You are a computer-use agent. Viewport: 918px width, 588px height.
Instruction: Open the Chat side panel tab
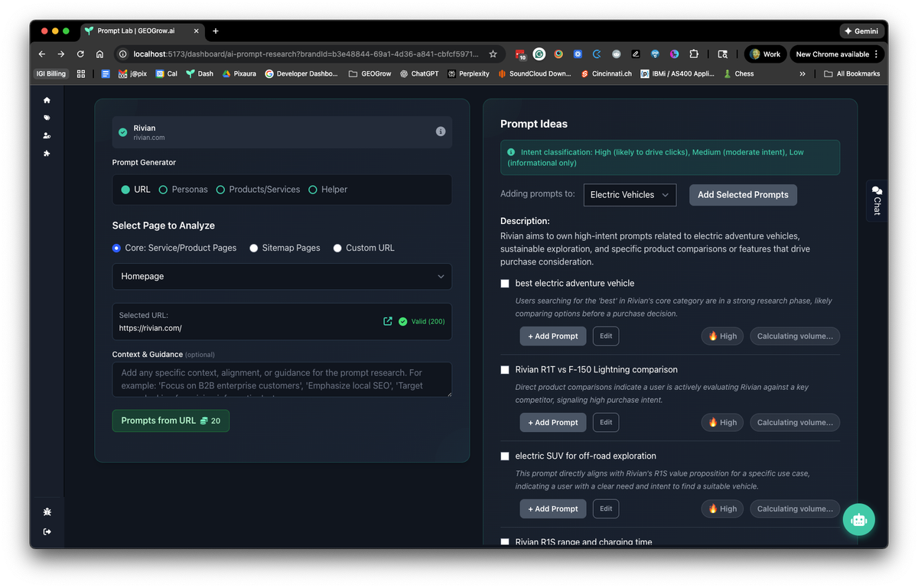[877, 201]
